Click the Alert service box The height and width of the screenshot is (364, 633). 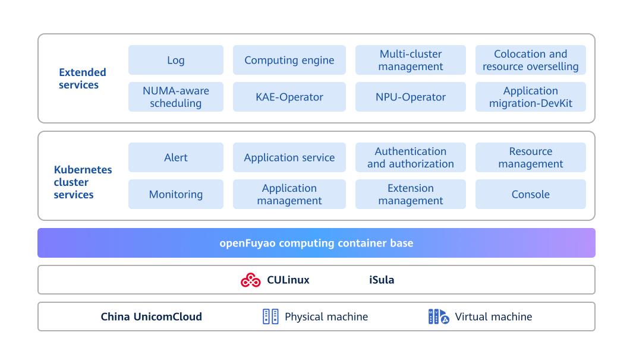click(x=175, y=157)
